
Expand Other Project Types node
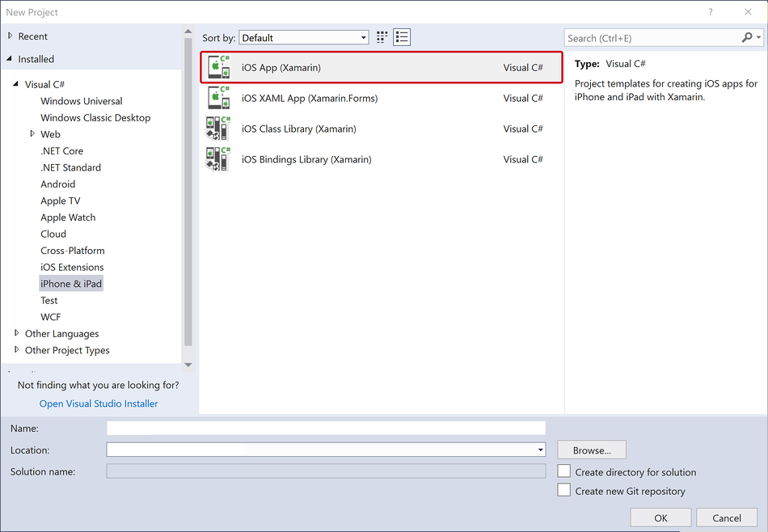click(17, 349)
